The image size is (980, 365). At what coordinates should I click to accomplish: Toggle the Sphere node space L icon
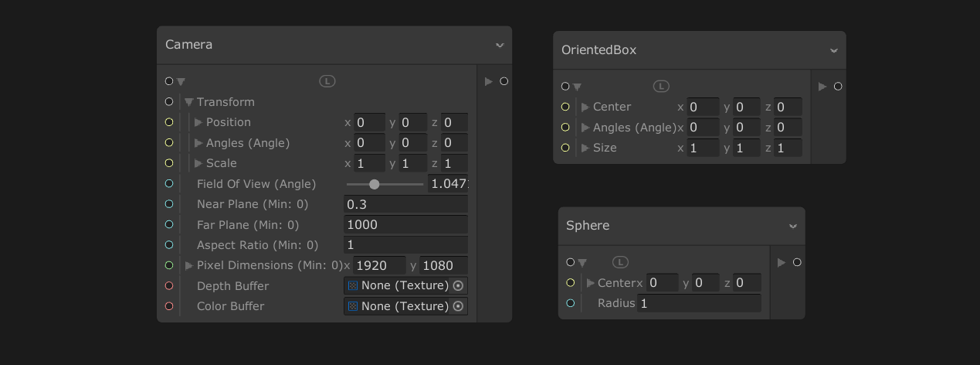(x=620, y=262)
